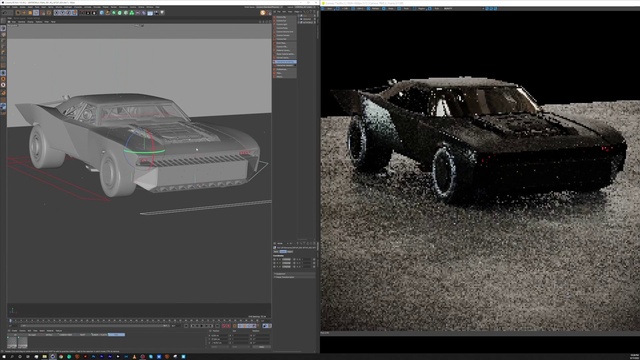The width and height of the screenshot is (640, 360).
Task: Select the highlighted Rotate tool
Action: 36,13
